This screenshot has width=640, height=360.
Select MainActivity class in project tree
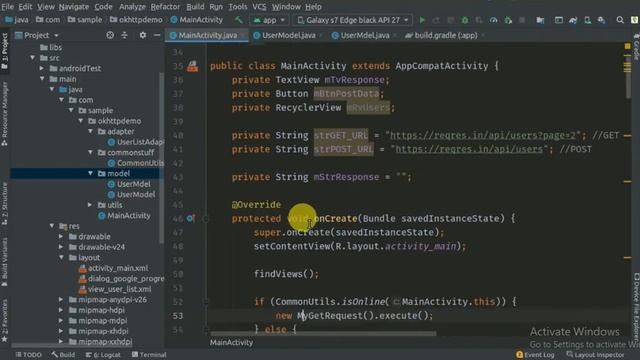click(x=124, y=216)
